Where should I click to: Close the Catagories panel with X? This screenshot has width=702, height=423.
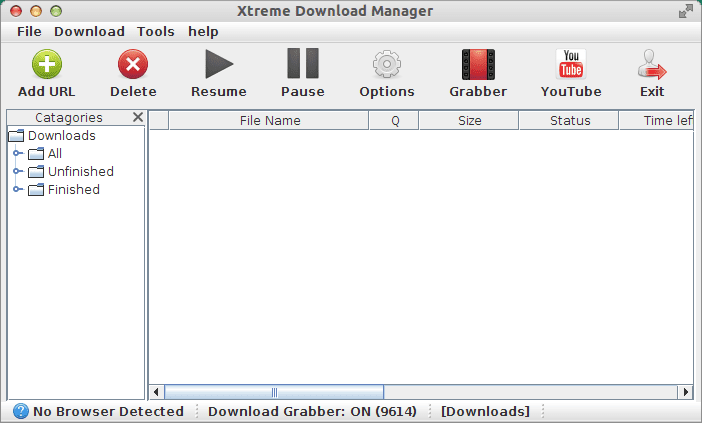click(x=138, y=117)
